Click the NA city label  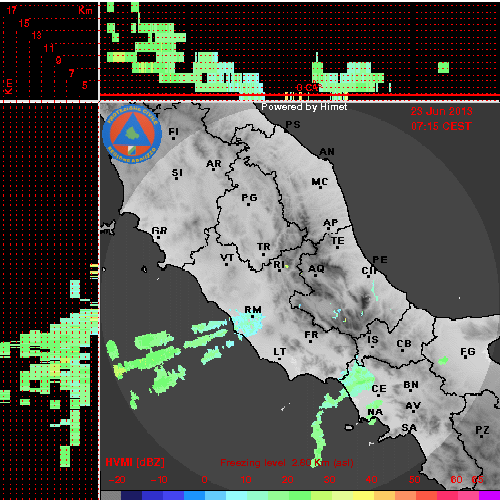click(x=375, y=412)
